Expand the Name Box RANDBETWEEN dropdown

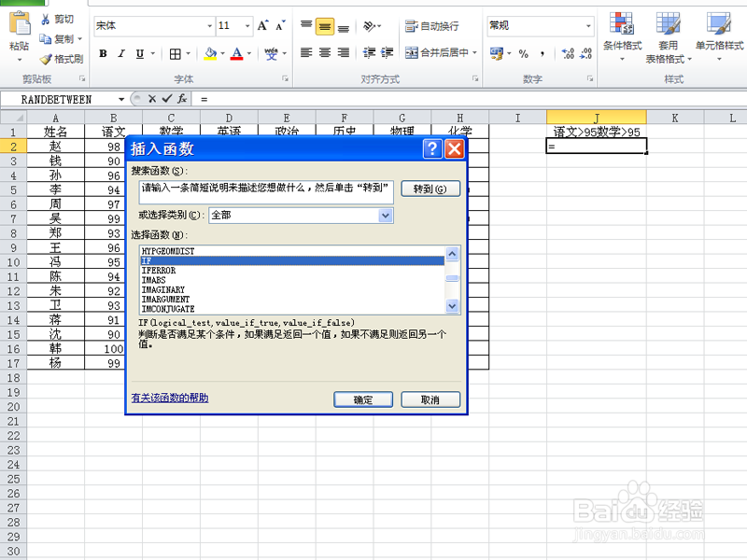click(121, 99)
